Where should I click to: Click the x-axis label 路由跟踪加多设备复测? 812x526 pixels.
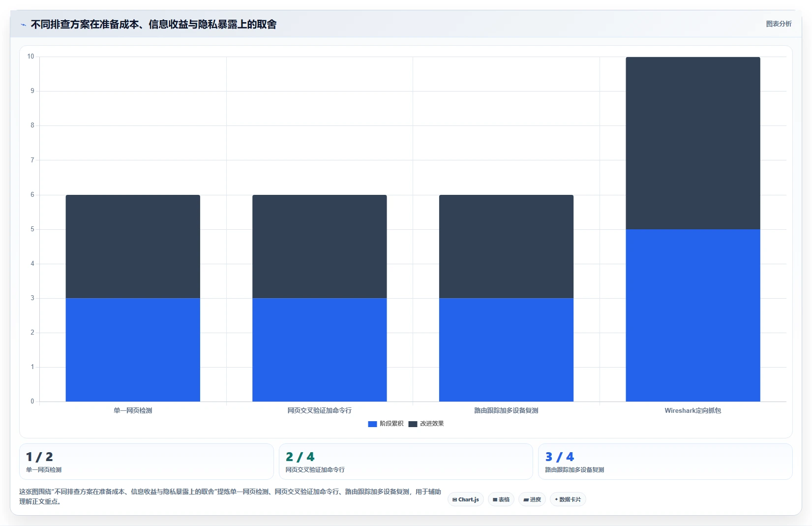click(x=506, y=410)
